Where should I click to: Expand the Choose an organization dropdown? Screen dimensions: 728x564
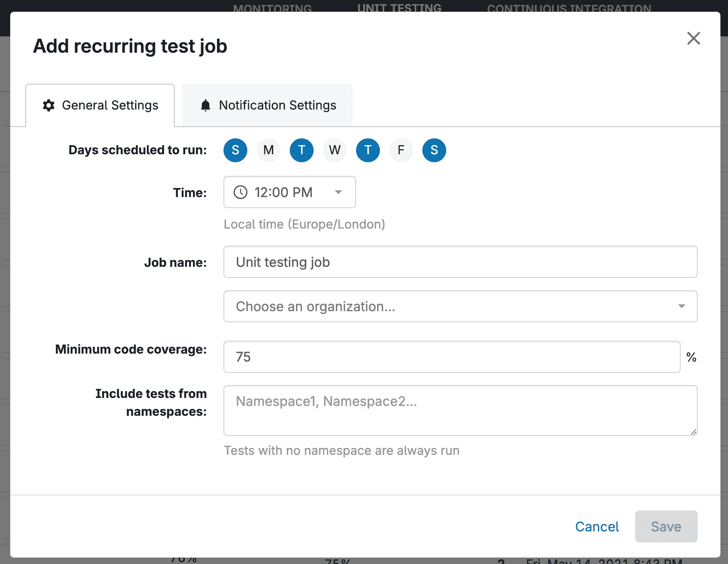[460, 306]
